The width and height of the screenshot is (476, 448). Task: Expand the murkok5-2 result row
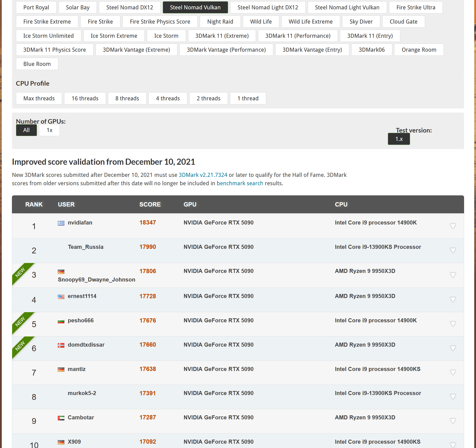(x=453, y=397)
